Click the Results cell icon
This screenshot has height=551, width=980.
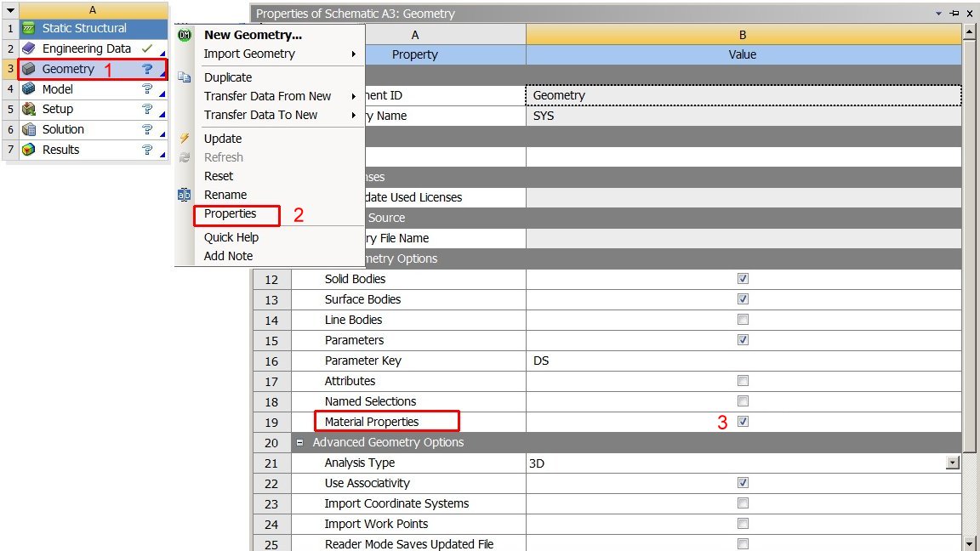[29, 150]
